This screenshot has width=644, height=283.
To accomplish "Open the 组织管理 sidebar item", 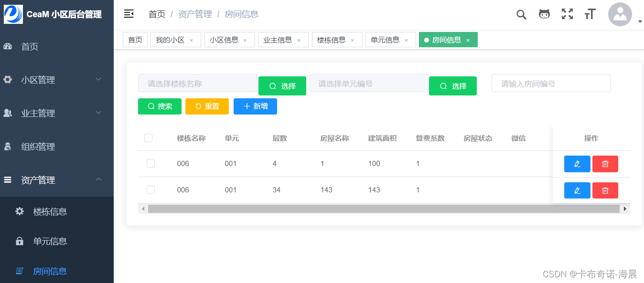I will [x=57, y=147].
